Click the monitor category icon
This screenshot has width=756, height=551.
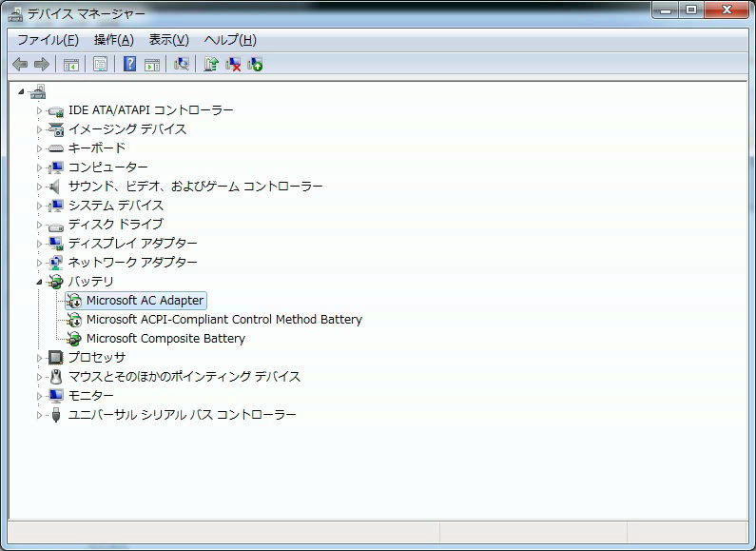coord(56,396)
